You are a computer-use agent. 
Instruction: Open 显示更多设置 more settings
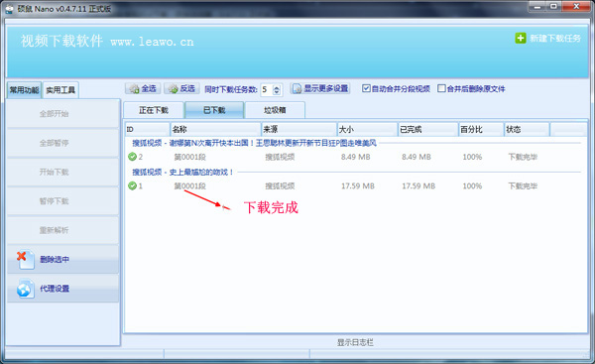(320, 89)
